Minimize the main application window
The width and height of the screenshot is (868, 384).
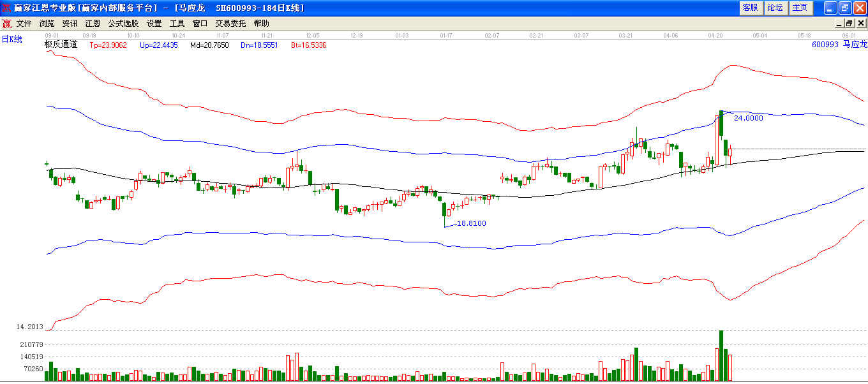(x=830, y=8)
